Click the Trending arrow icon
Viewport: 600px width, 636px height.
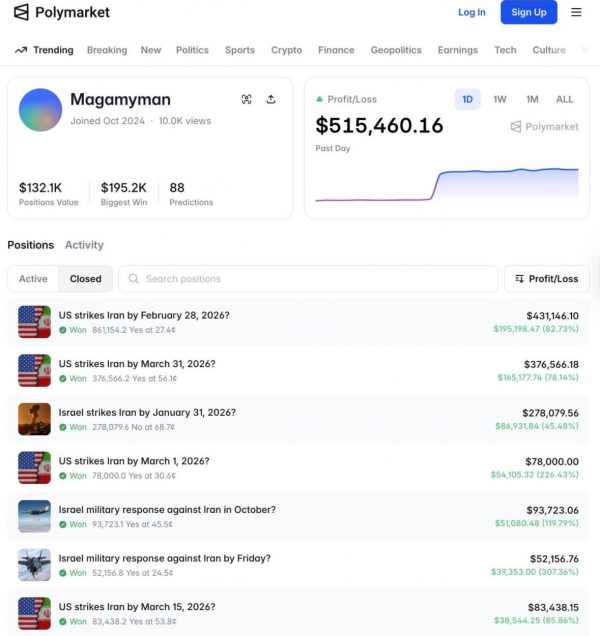click(x=21, y=50)
